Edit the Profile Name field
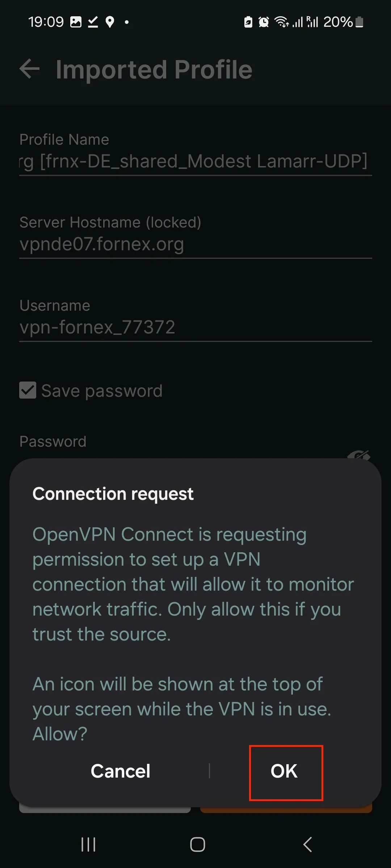Screen dimensions: 391x868 coord(195,161)
